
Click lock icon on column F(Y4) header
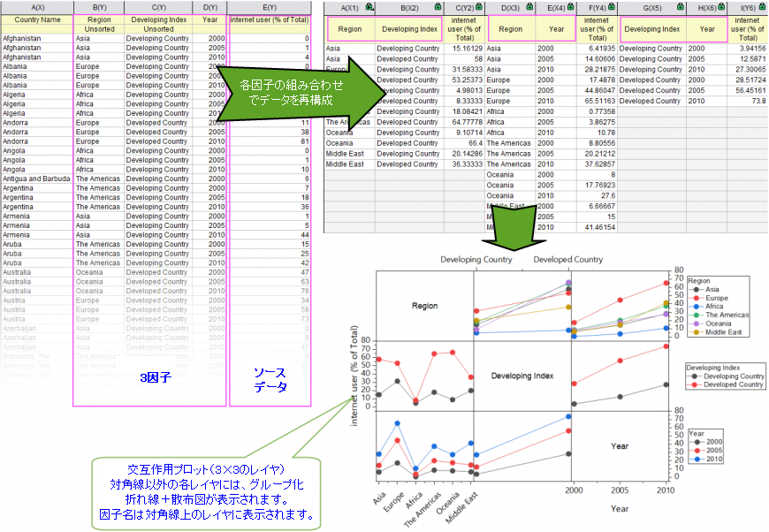point(611,7)
